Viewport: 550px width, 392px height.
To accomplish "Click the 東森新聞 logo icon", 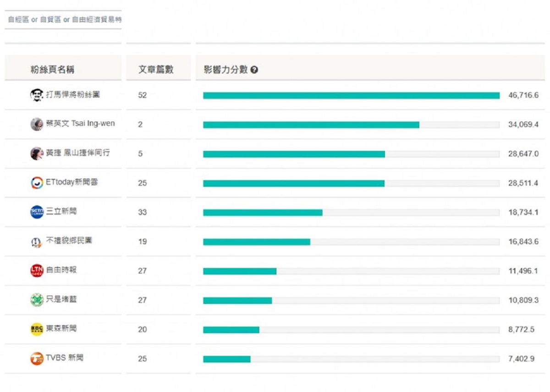I will point(37,329).
